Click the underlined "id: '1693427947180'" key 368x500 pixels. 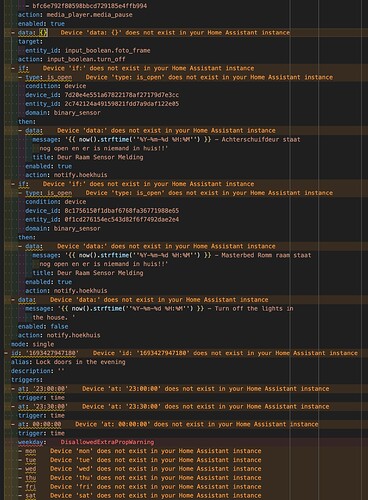pyautogui.click(x=45, y=353)
